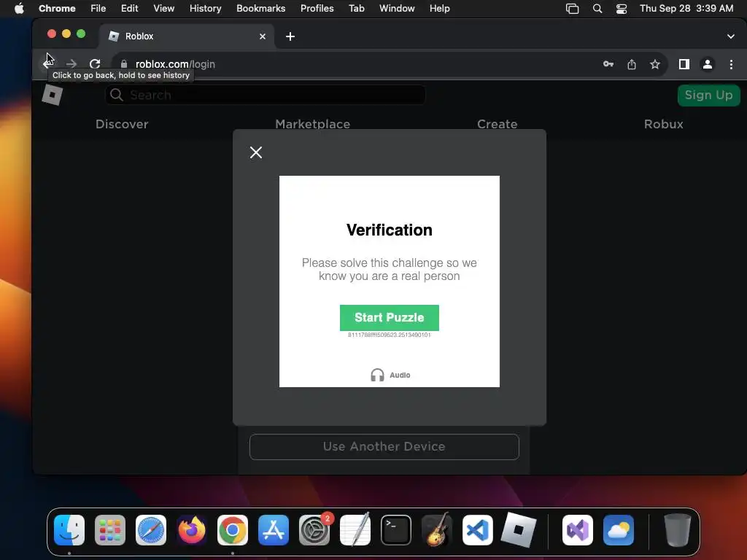Open the Help menu
The width and height of the screenshot is (747, 560).
pyautogui.click(x=439, y=9)
